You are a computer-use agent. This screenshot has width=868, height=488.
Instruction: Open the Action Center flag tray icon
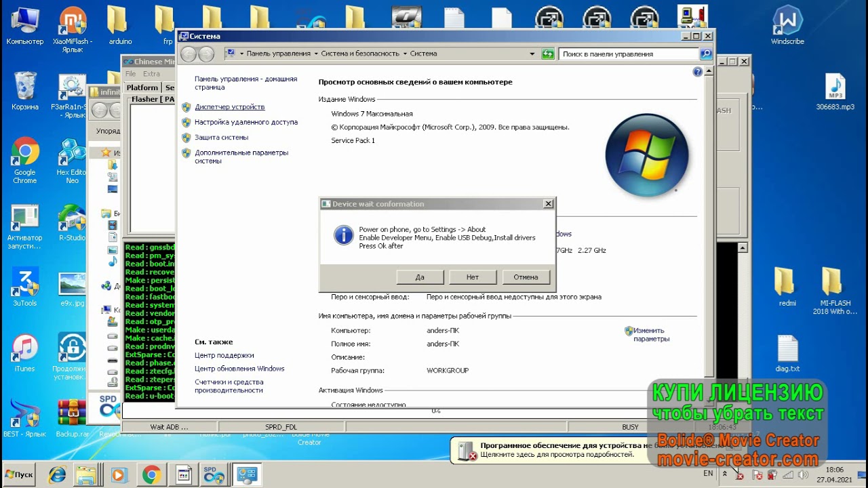point(757,475)
